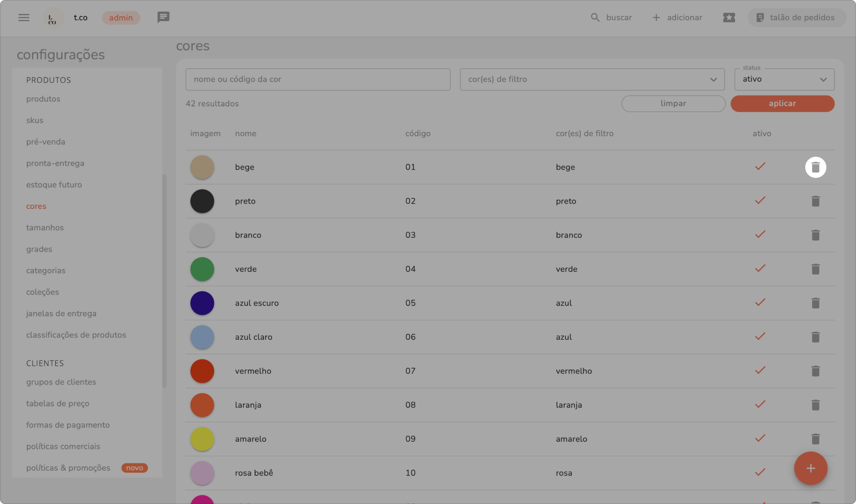Open the hamburger menu icon
The width and height of the screenshot is (856, 504).
(24, 17)
